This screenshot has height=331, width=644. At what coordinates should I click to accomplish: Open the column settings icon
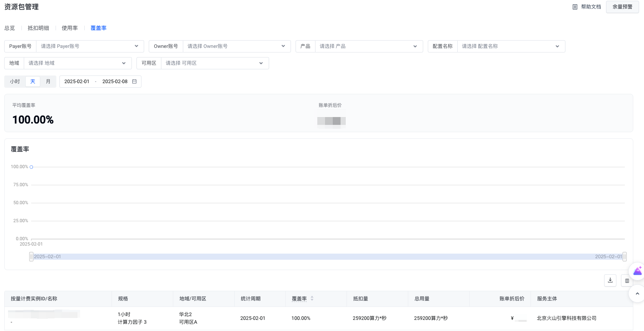pos(627,280)
